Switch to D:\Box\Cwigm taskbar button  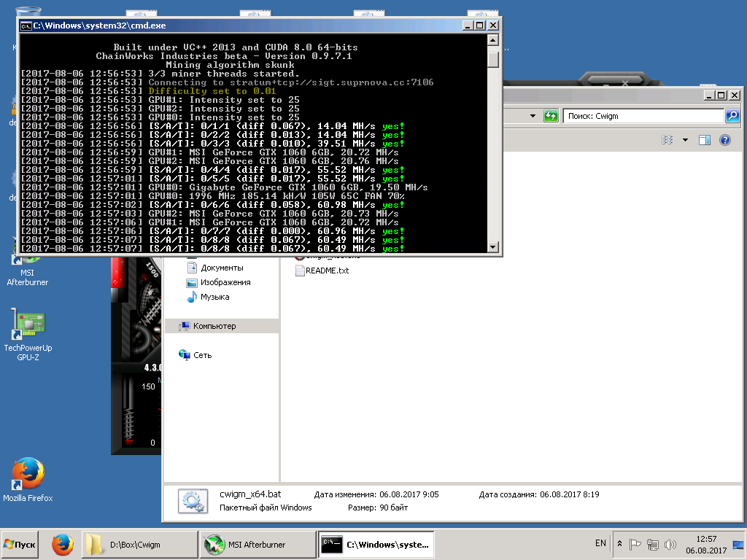tap(140, 545)
